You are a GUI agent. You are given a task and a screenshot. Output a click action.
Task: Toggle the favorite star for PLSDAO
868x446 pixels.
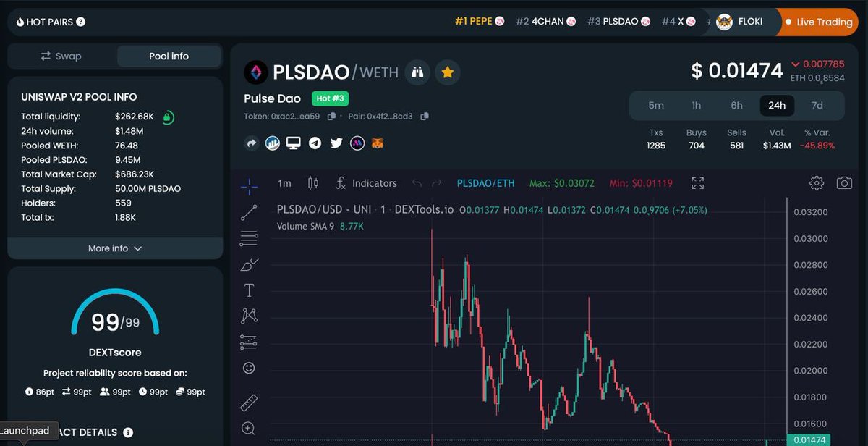[448, 72]
